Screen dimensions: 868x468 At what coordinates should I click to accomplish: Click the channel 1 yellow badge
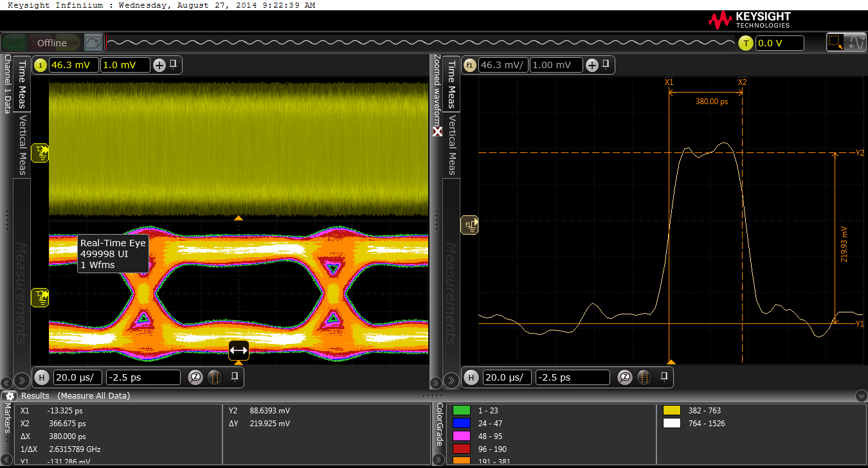click(x=41, y=65)
